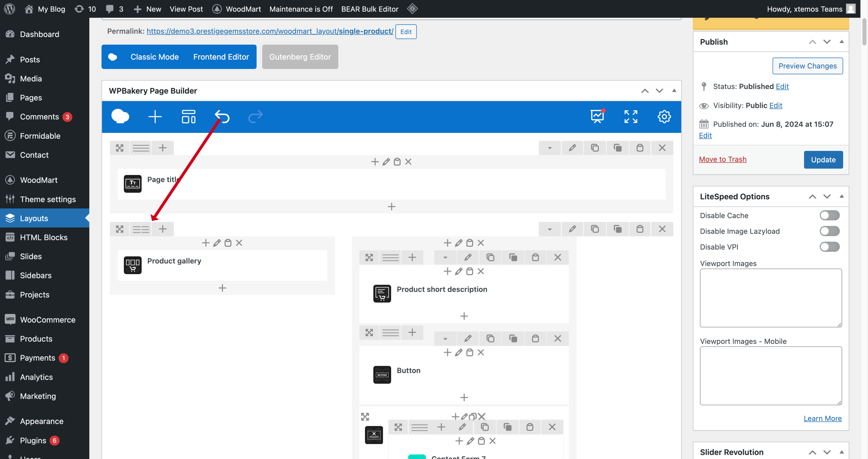The image size is (868, 459).
Task: Move the Publish panel down
Action: (x=827, y=42)
